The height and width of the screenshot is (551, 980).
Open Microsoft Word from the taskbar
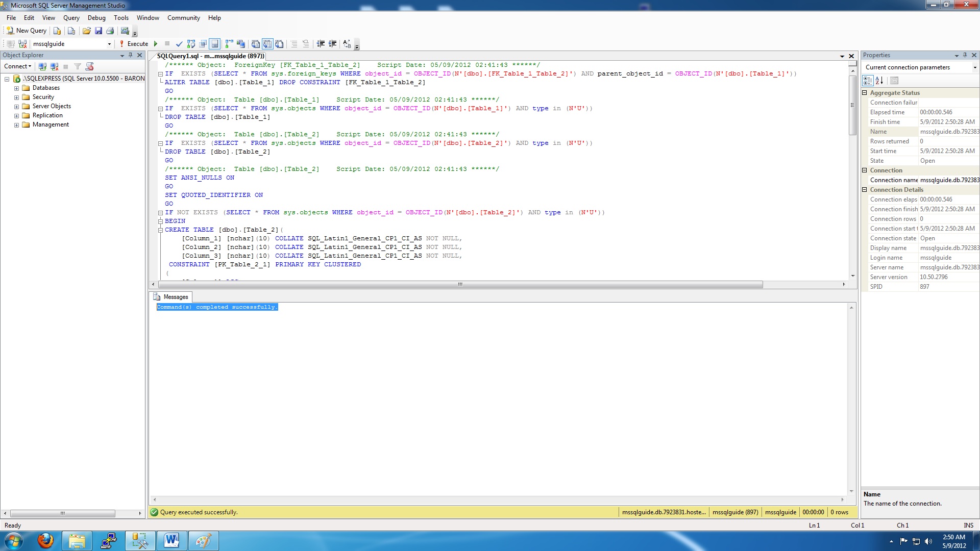171,541
